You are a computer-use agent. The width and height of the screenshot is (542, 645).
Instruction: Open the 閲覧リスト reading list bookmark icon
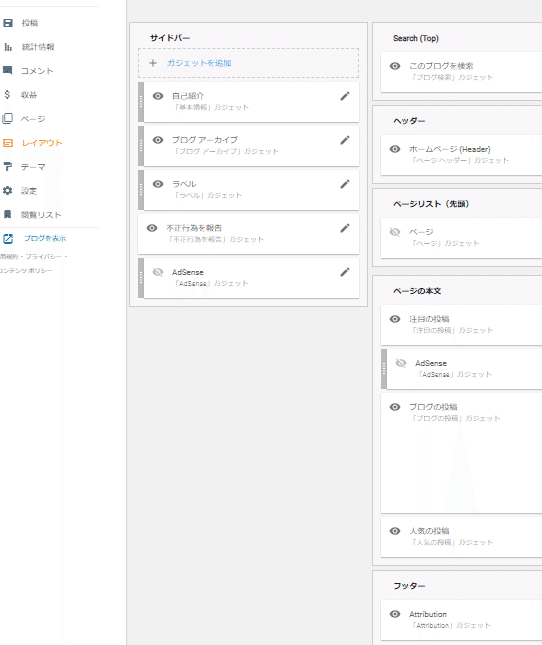click(x=7, y=214)
